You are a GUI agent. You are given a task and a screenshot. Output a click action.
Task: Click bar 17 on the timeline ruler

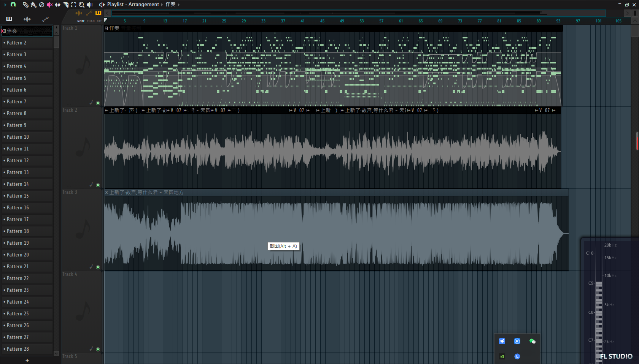pyautogui.click(x=184, y=21)
